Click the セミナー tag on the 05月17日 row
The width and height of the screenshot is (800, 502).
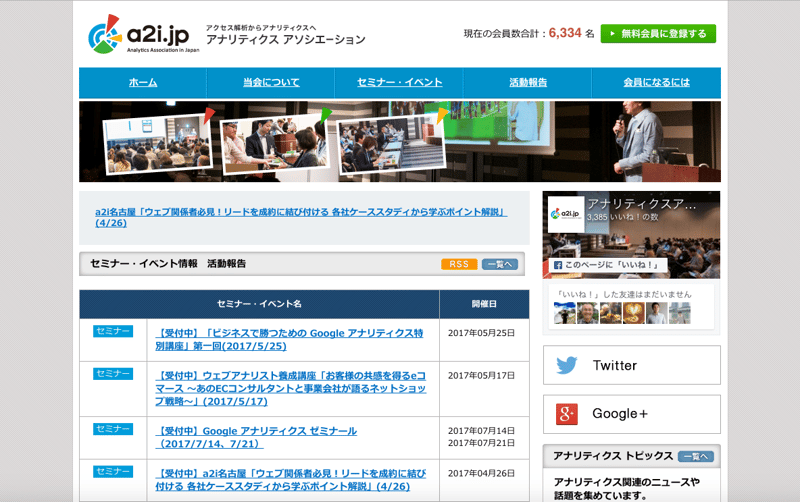(113, 374)
